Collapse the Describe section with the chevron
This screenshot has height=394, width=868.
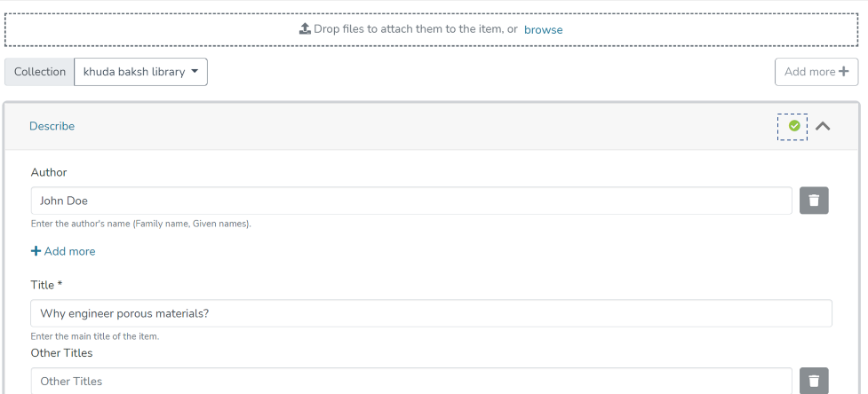click(x=823, y=126)
